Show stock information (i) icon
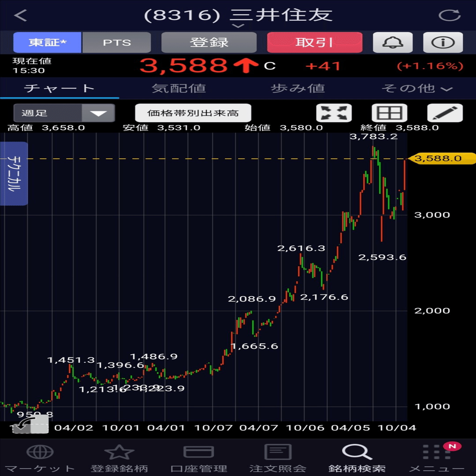The height and width of the screenshot is (476, 476). 443,42
